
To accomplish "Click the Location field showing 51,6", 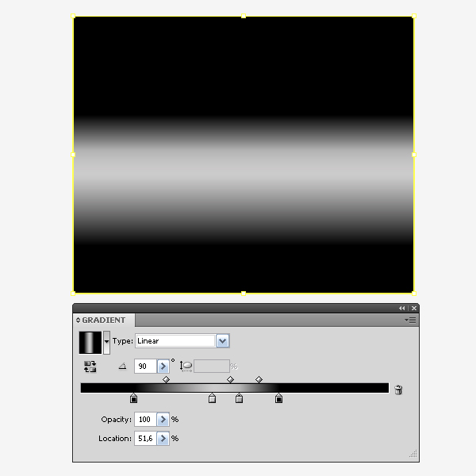I will click(145, 439).
